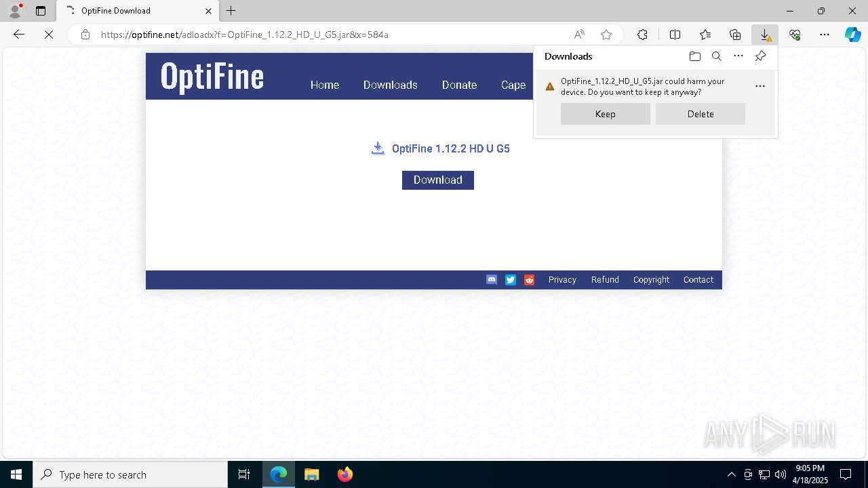Open Task View on the taskbar
This screenshot has width=868, height=488.
[244, 474]
